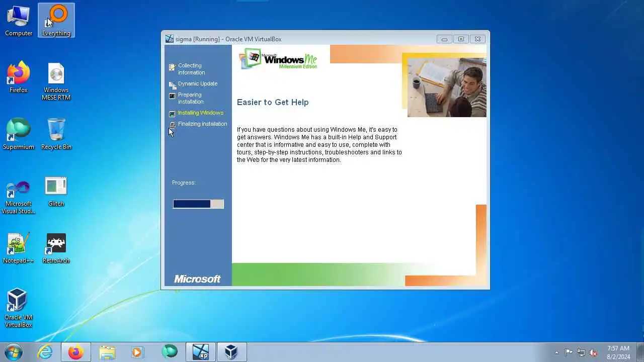Open Supermium from the taskbar
This screenshot has height=362, width=644.
click(x=170, y=352)
